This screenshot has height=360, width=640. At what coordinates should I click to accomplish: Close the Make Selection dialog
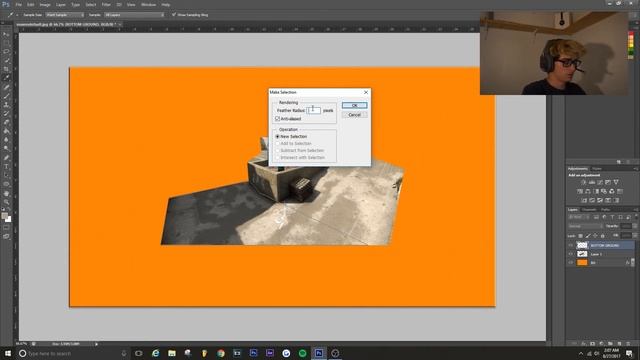366,92
